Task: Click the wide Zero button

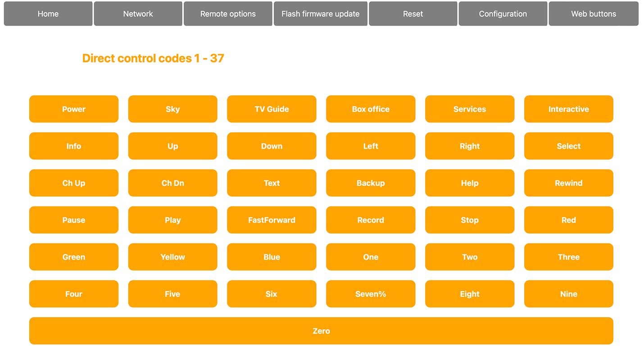Action: coord(321,330)
